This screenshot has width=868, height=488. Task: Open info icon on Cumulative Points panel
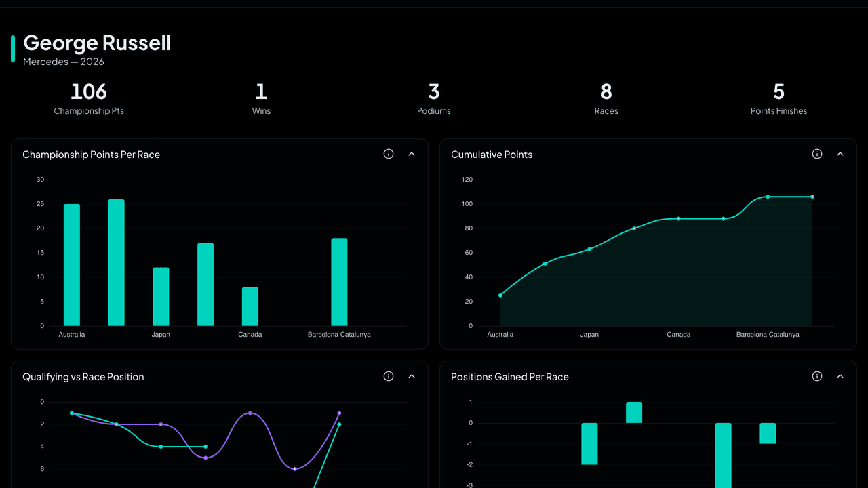[x=817, y=154]
